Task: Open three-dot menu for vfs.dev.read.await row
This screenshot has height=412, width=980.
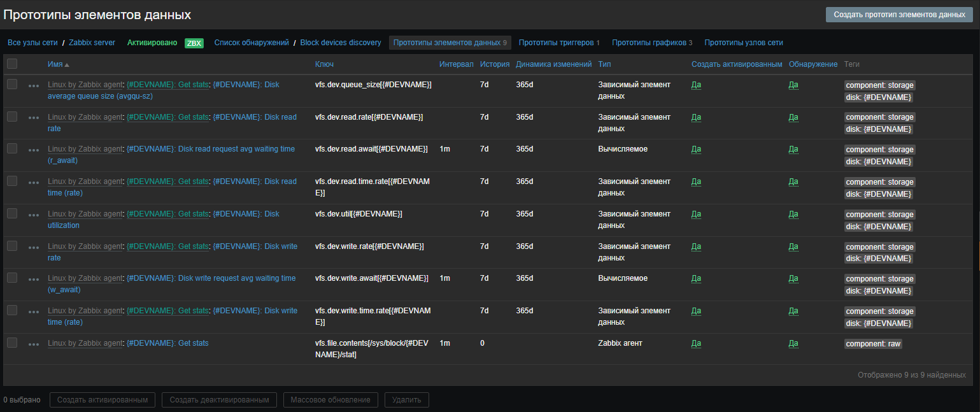Action: click(34, 150)
